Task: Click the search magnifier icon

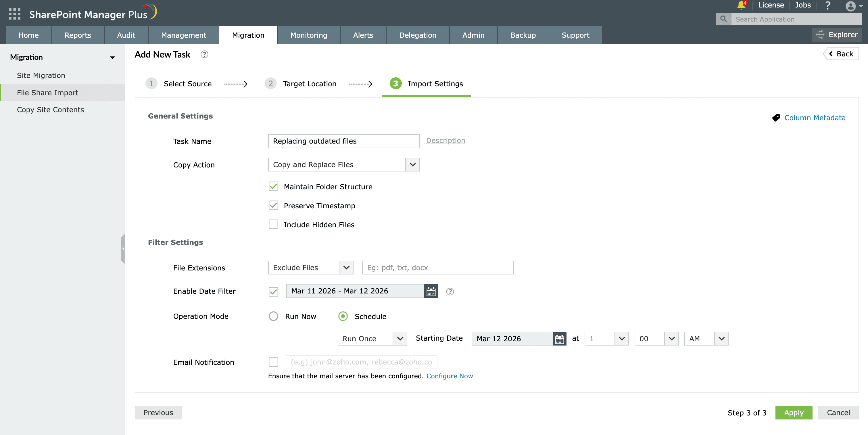Action: click(723, 19)
